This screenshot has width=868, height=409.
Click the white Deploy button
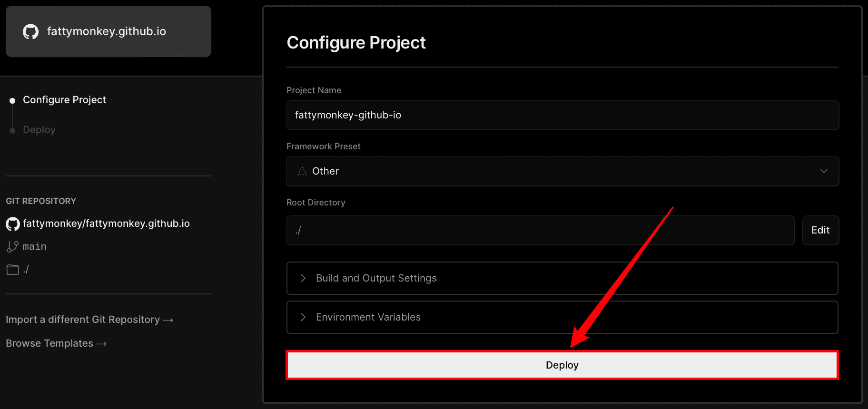[x=562, y=365]
